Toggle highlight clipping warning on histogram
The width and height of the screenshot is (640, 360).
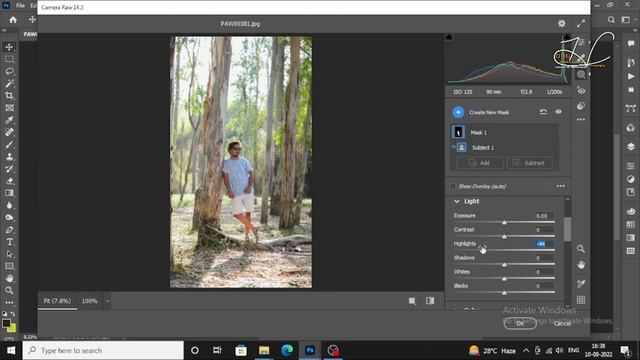tap(567, 37)
